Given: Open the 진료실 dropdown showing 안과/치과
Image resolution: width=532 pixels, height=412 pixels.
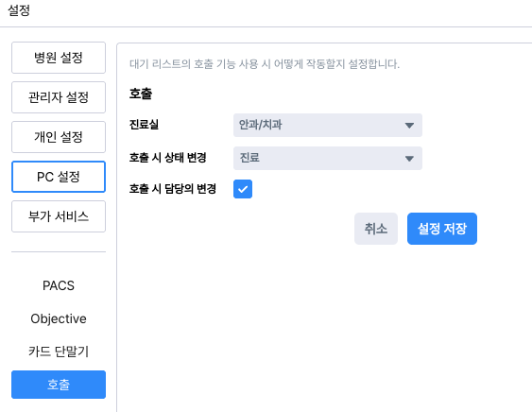Looking at the screenshot, I should pos(328,126).
